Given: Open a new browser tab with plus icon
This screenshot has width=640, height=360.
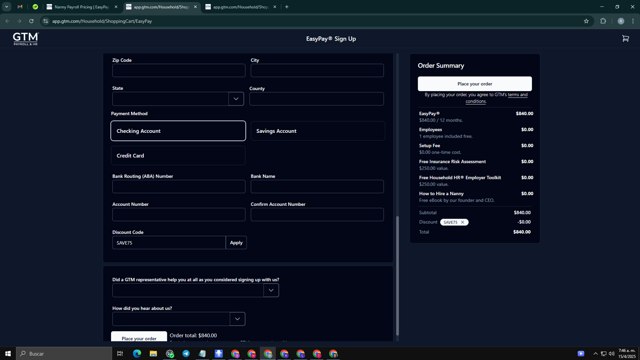Looking at the screenshot, I should [287, 7].
